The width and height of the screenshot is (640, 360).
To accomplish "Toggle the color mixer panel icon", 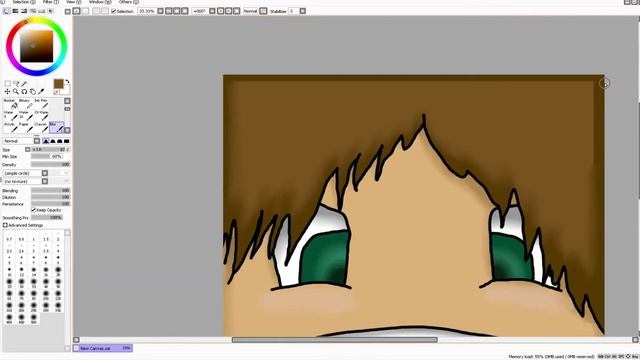I will (x=33, y=11).
